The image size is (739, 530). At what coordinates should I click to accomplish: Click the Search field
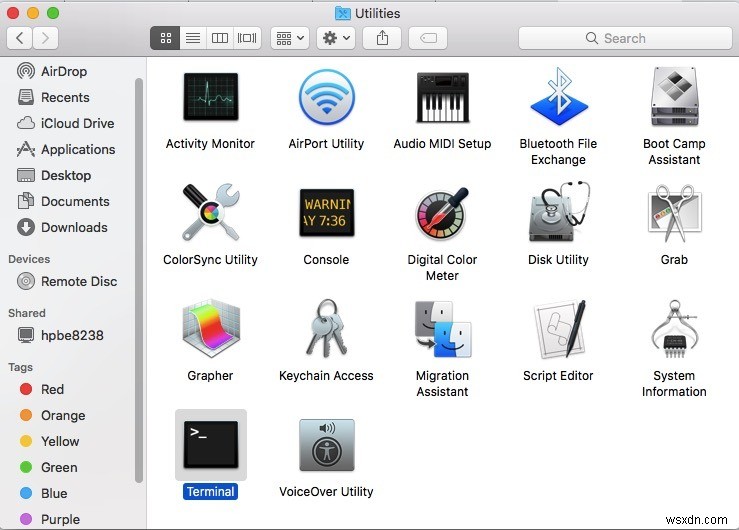click(x=625, y=38)
